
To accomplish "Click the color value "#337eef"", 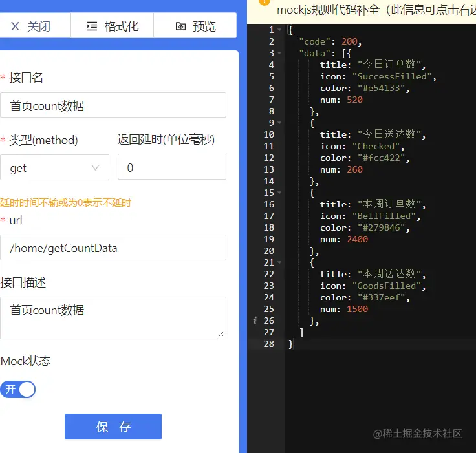I will (x=382, y=297).
